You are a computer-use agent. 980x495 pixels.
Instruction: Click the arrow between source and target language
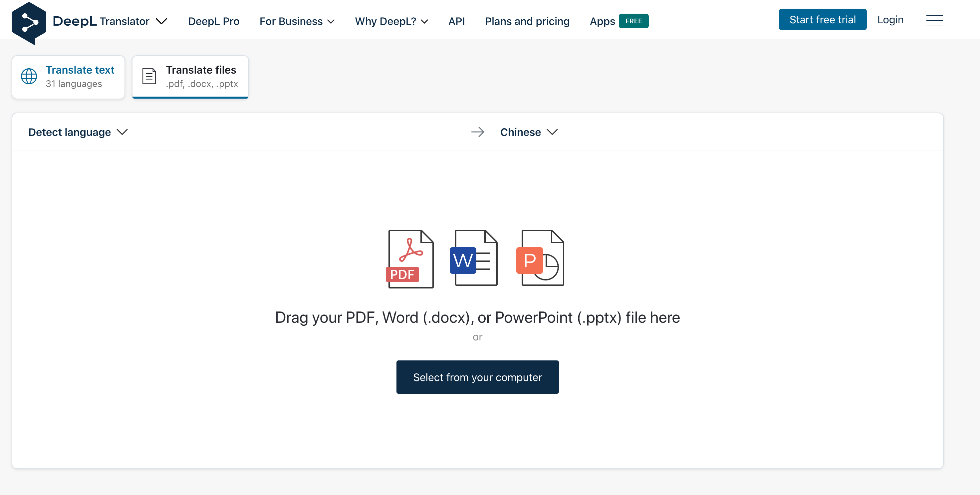click(477, 132)
